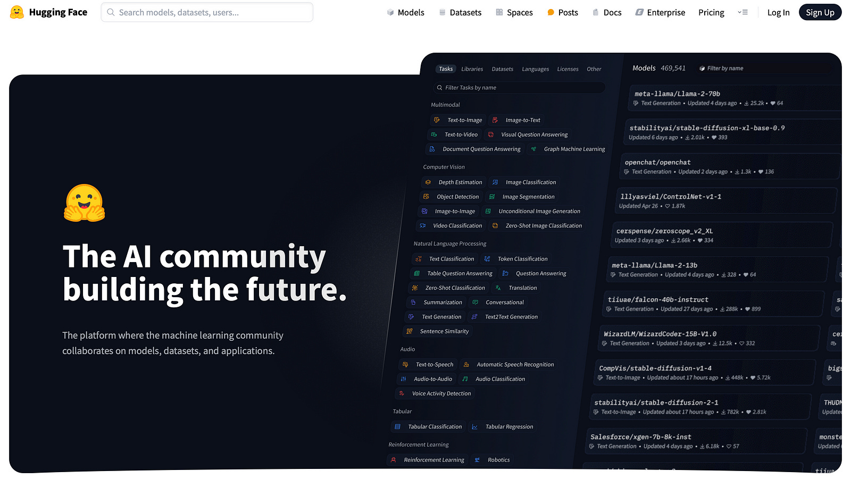This screenshot has height=504, width=851.
Task: Click the Translation task icon
Action: (x=498, y=288)
